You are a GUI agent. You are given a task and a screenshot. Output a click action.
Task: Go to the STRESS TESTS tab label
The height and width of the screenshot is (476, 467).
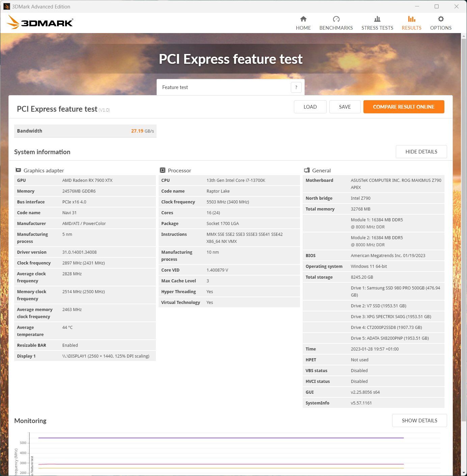tap(377, 28)
